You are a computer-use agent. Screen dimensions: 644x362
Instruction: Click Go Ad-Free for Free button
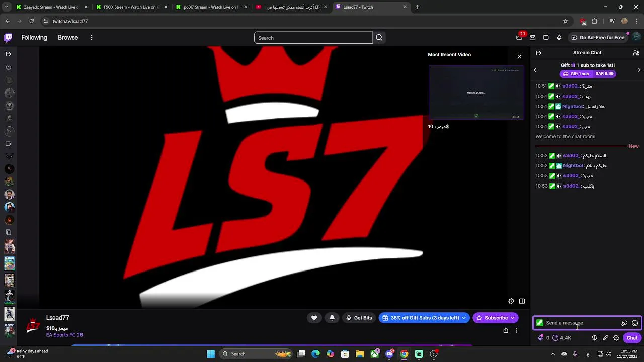(x=598, y=38)
